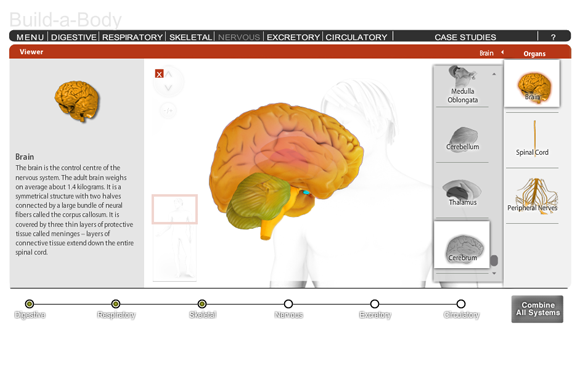
Task: Select the Medulla Oblongata part icon
Action: click(x=462, y=85)
